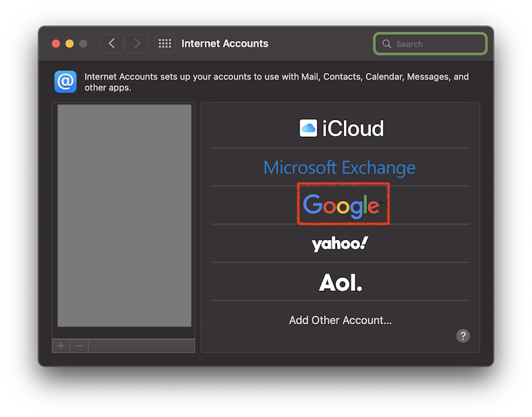Click the magnifying glass search icon
This screenshot has height=417, width=532.
[387, 44]
